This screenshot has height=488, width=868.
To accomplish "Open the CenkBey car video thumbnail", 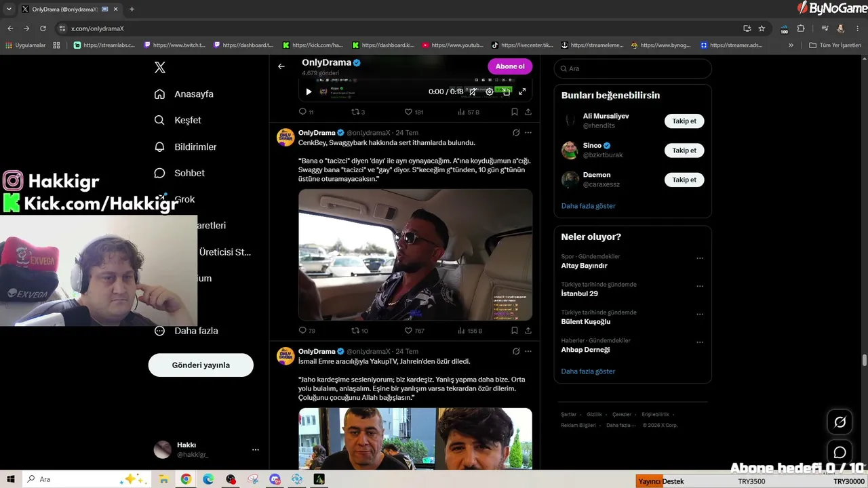I will [x=415, y=254].
